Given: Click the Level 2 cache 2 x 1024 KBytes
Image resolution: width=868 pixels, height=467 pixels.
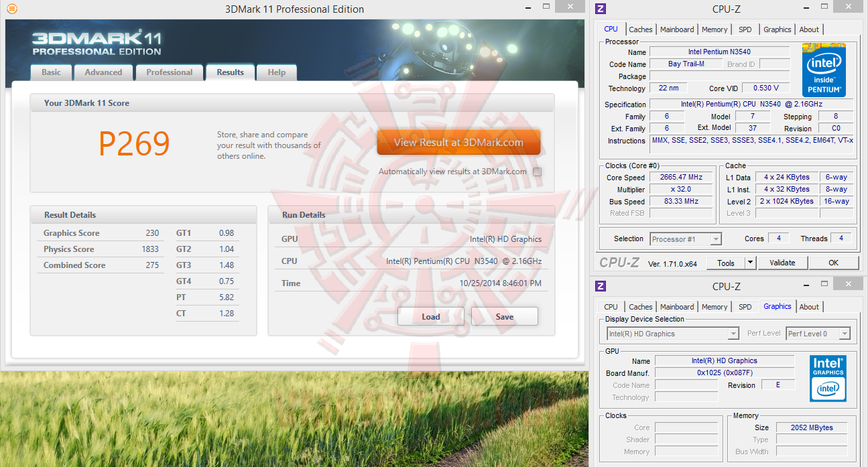Looking at the screenshot, I should 788,201.
